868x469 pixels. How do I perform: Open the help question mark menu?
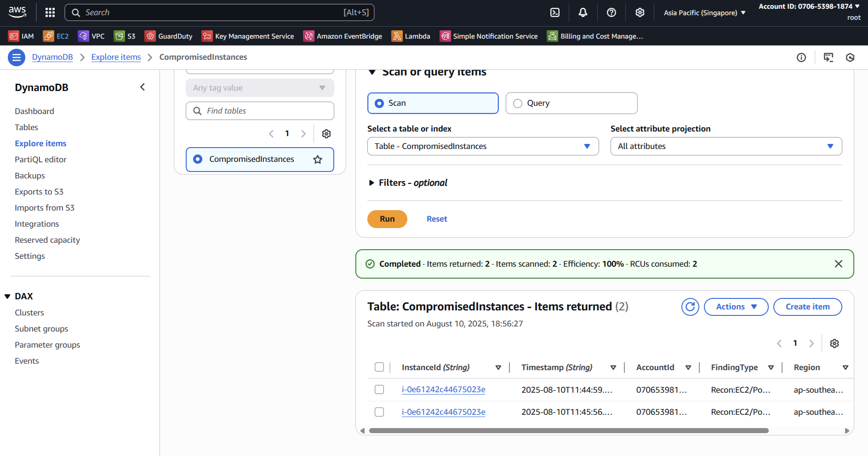click(611, 12)
